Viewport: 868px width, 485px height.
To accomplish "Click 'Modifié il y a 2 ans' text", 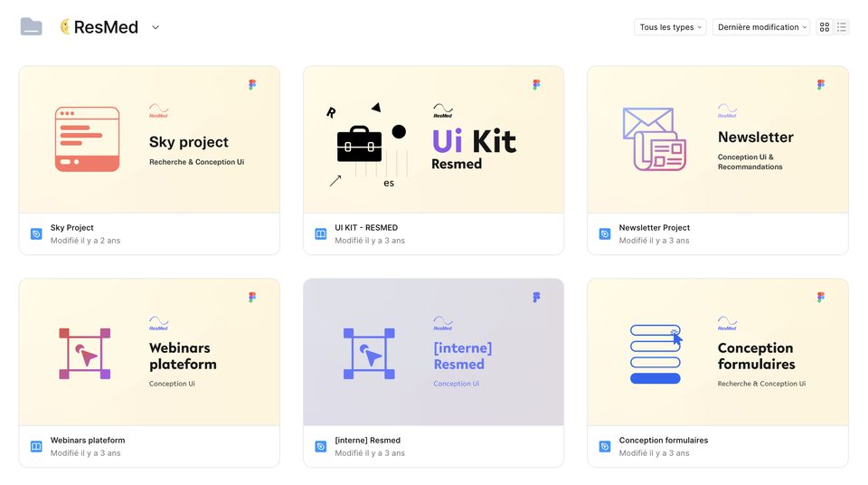I will pos(85,241).
